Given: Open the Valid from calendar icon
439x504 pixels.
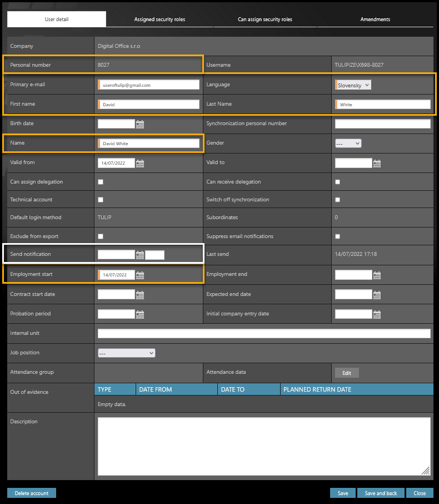Looking at the screenshot, I should point(140,164).
